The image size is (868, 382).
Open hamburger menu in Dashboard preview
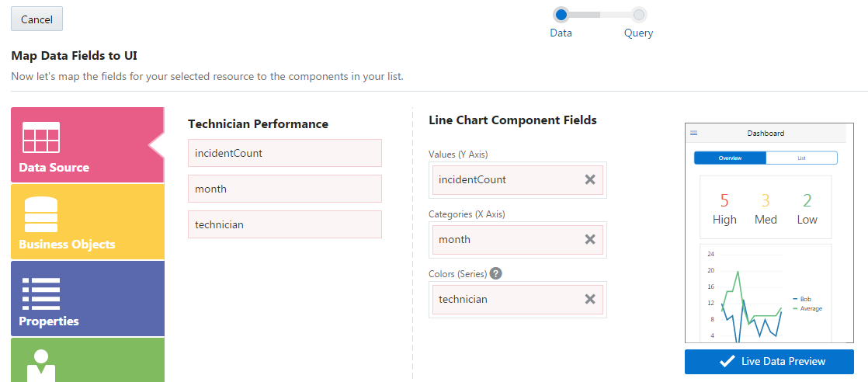point(694,134)
